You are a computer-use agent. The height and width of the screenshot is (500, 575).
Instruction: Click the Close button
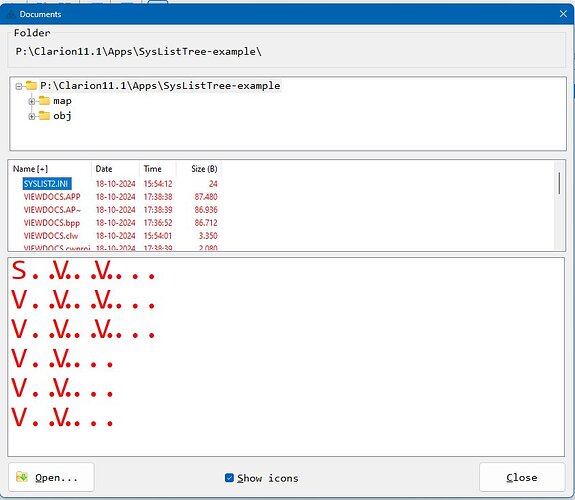[x=522, y=477]
